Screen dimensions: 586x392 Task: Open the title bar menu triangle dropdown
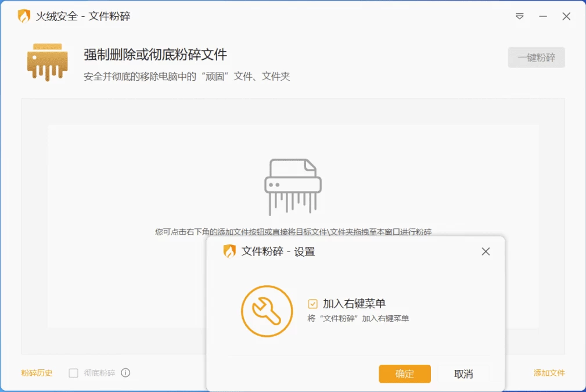click(x=520, y=16)
